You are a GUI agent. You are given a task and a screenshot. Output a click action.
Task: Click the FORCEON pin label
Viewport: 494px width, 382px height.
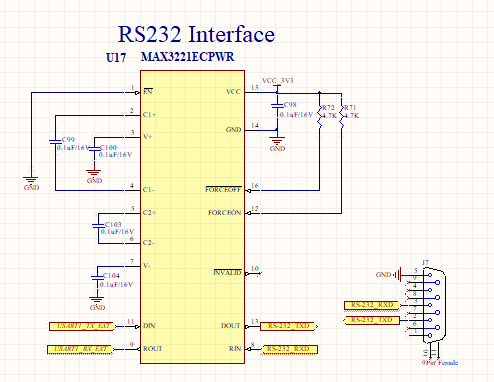[225, 213]
